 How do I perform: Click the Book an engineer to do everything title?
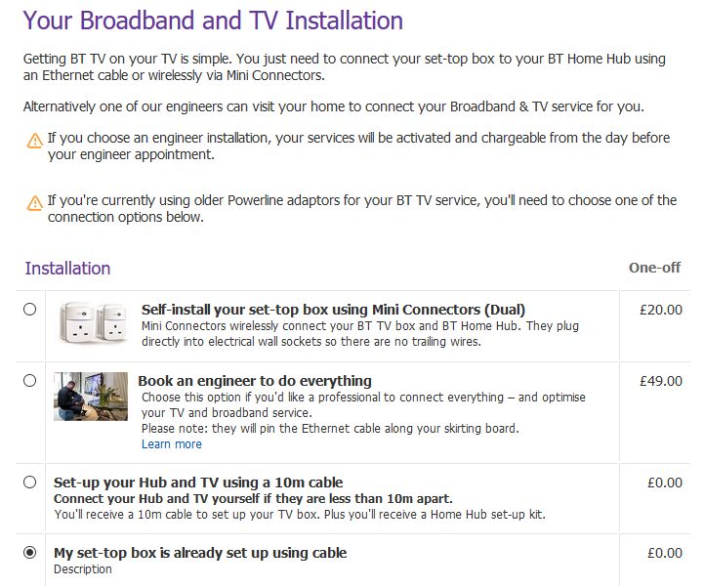coord(254,380)
